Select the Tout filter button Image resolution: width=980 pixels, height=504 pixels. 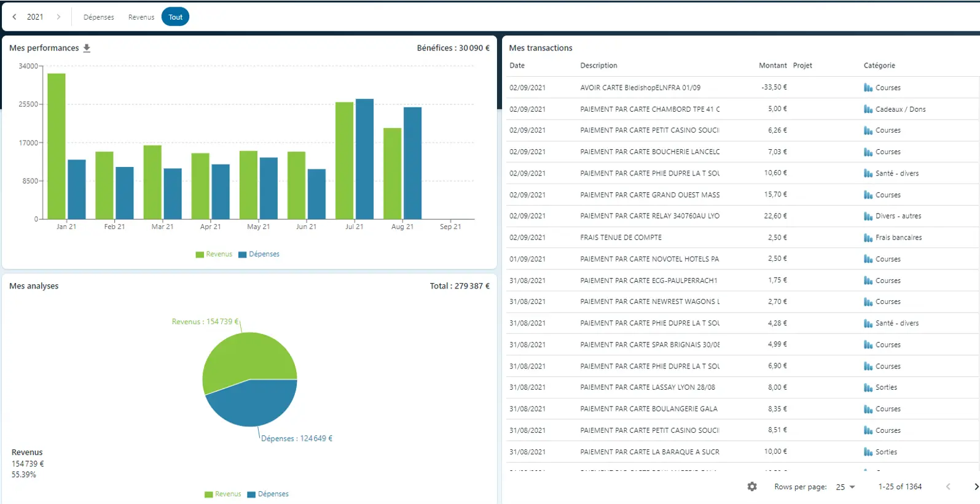click(175, 17)
